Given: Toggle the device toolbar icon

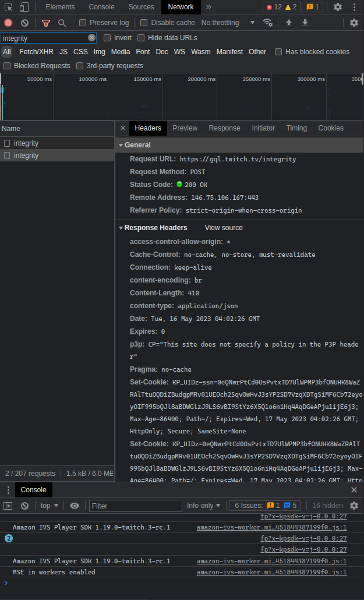Looking at the screenshot, I should (x=24, y=7).
